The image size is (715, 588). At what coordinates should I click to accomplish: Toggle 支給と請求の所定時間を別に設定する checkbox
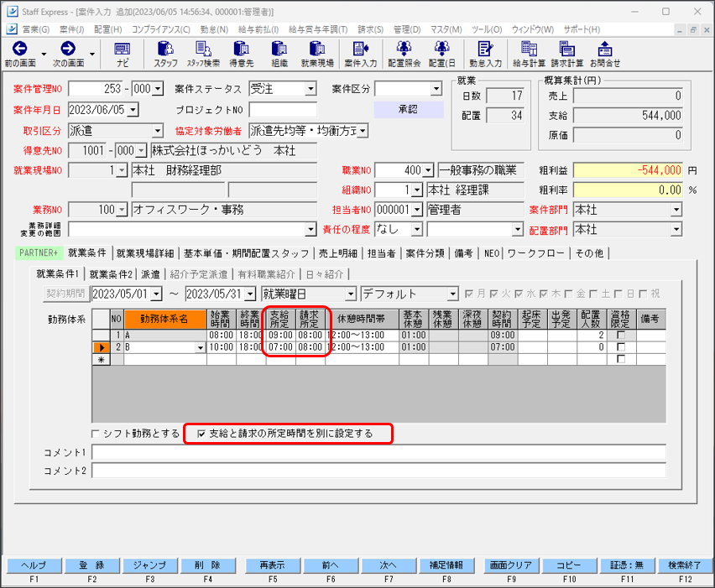pyautogui.click(x=200, y=434)
